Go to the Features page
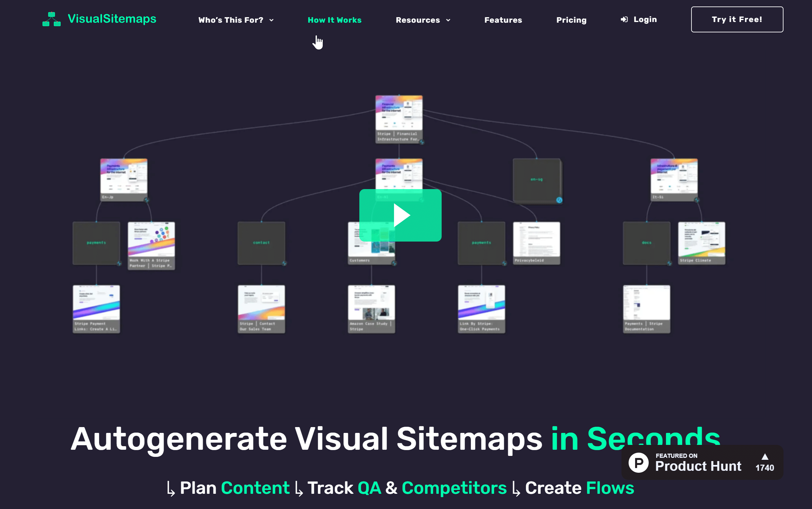812x509 pixels. click(x=503, y=20)
